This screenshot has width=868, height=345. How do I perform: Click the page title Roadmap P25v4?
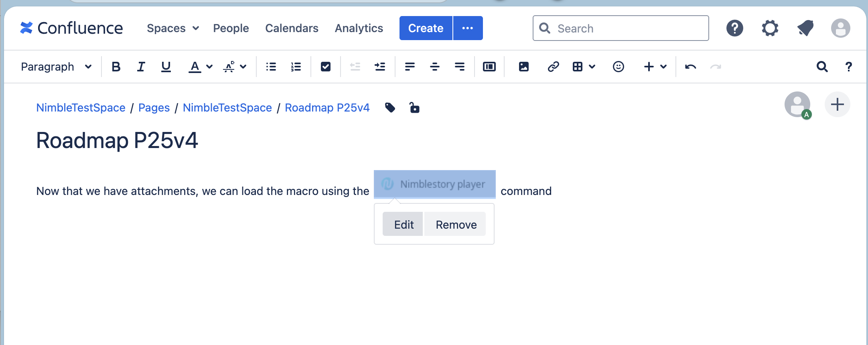(117, 140)
